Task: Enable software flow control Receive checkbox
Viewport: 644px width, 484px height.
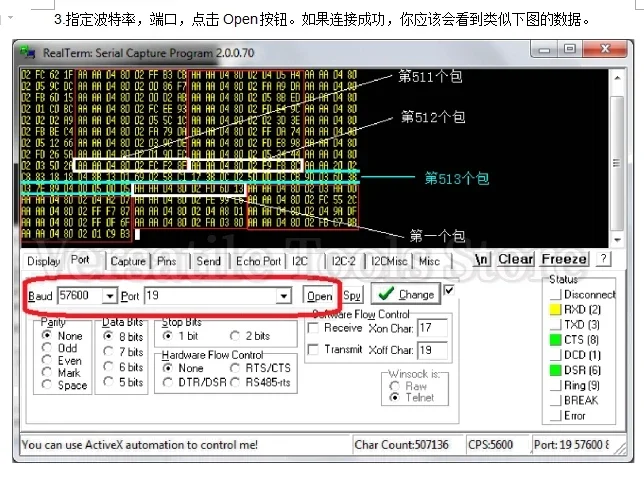Action: 313,328
